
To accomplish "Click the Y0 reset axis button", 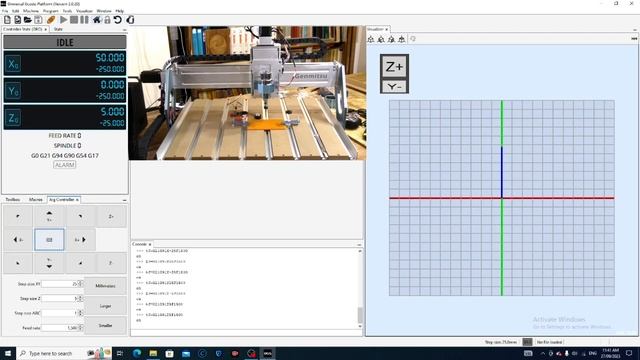I will pyautogui.click(x=13, y=91).
